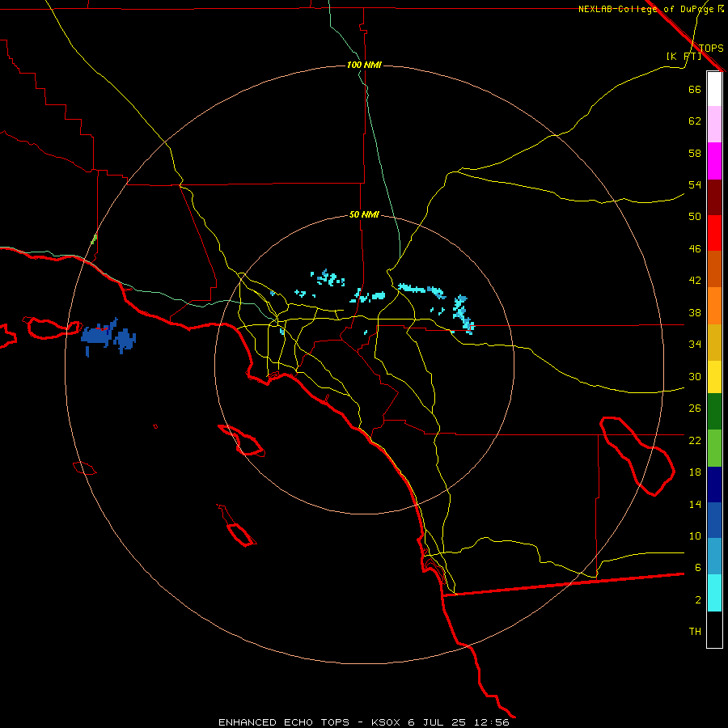Select the bright red legend swatch
This screenshot has width=728, height=728.
[714, 233]
